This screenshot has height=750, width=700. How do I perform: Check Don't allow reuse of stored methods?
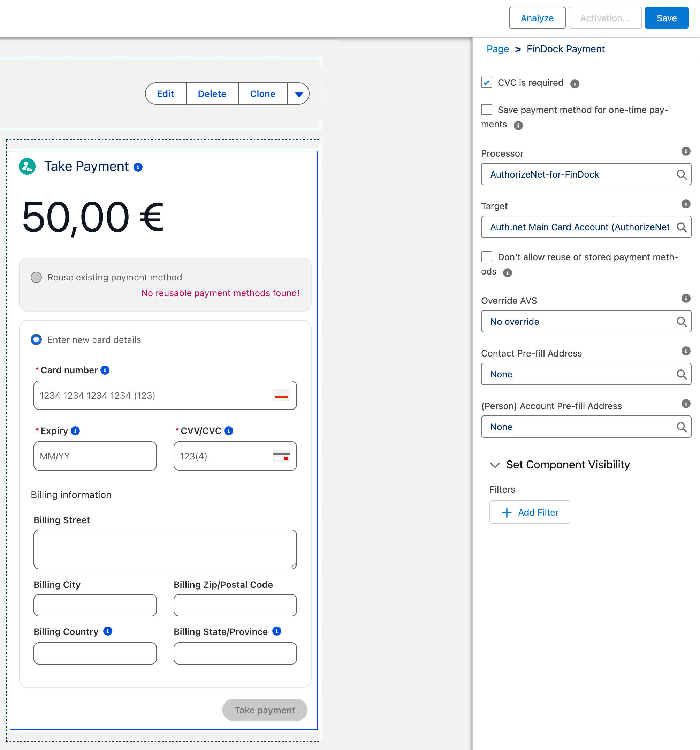pyautogui.click(x=486, y=257)
